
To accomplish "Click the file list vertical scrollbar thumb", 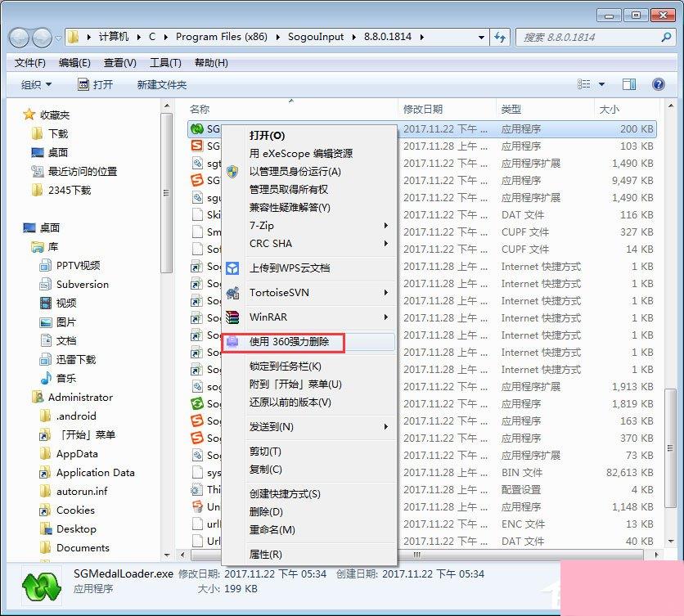I will coord(670,448).
